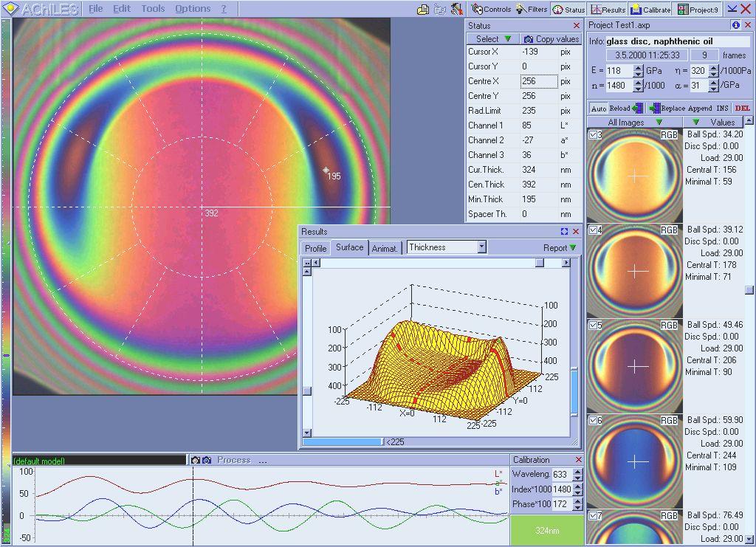756x547 pixels.
Task: Click the open project folder icon
Action: coord(423,9)
